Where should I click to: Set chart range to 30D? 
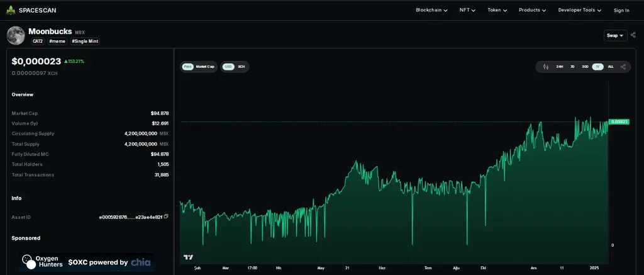(585, 67)
